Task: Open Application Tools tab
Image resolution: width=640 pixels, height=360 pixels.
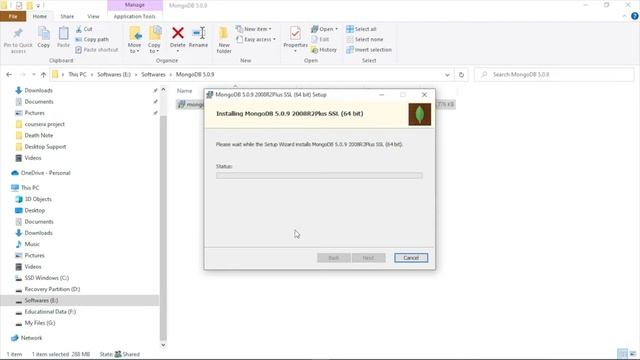Action: tap(135, 16)
